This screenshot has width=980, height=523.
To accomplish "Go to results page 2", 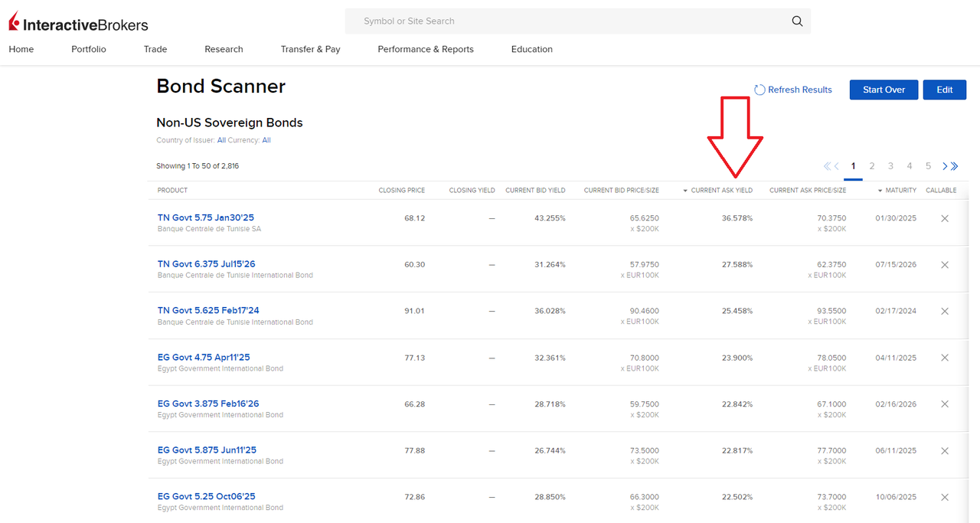I will [872, 166].
